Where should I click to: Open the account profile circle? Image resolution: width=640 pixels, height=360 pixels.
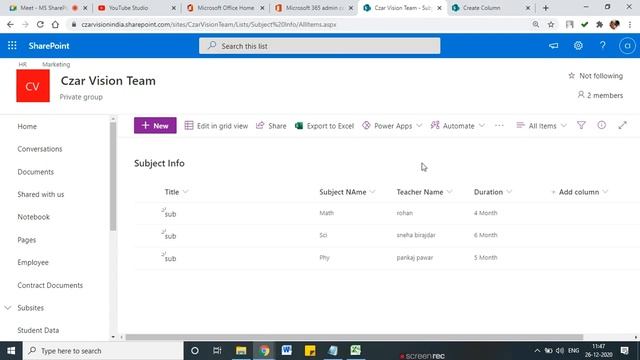(627, 46)
